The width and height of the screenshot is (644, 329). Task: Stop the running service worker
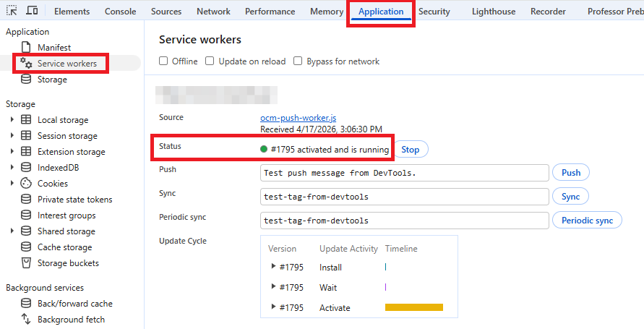[410, 149]
